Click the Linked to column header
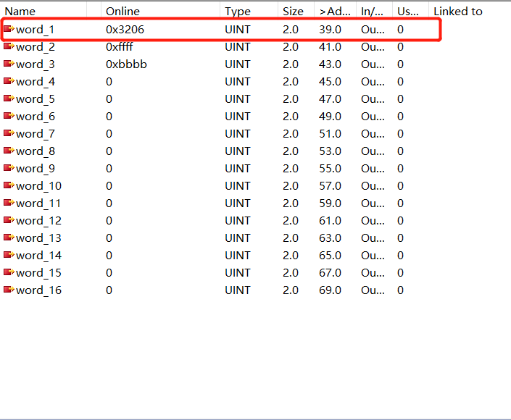511x420 pixels. pos(457,12)
